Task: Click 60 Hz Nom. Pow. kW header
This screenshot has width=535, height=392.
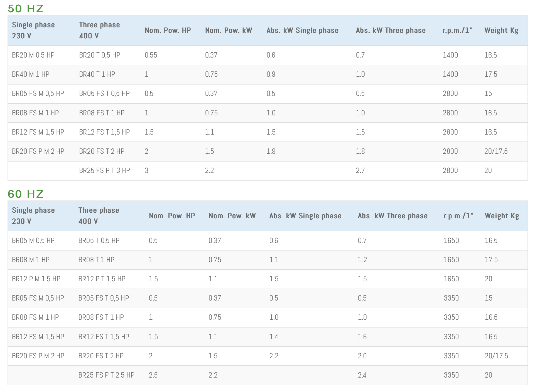Action: [x=232, y=216]
